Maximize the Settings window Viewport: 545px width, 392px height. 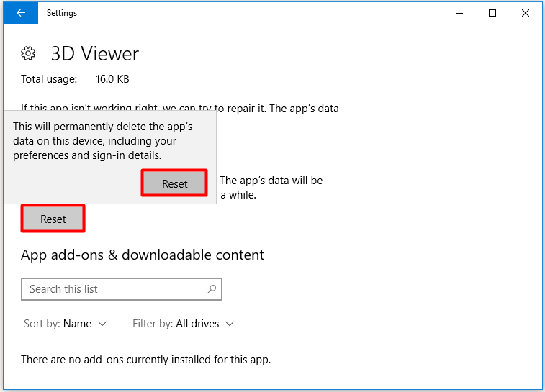pos(492,13)
